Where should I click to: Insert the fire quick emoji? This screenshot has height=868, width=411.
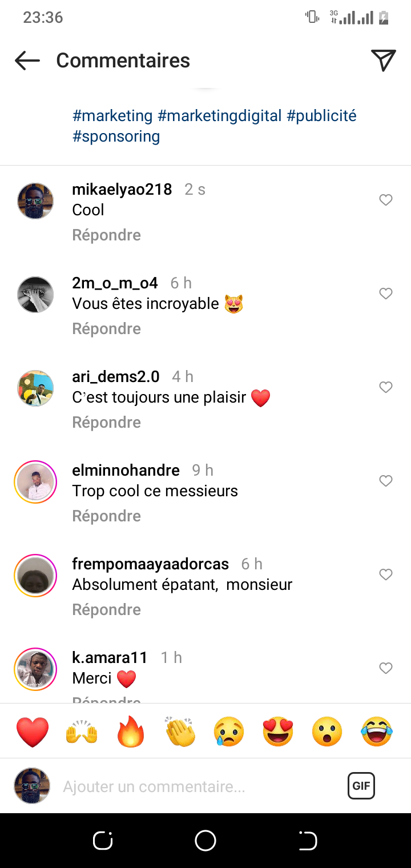click(131, 732)
